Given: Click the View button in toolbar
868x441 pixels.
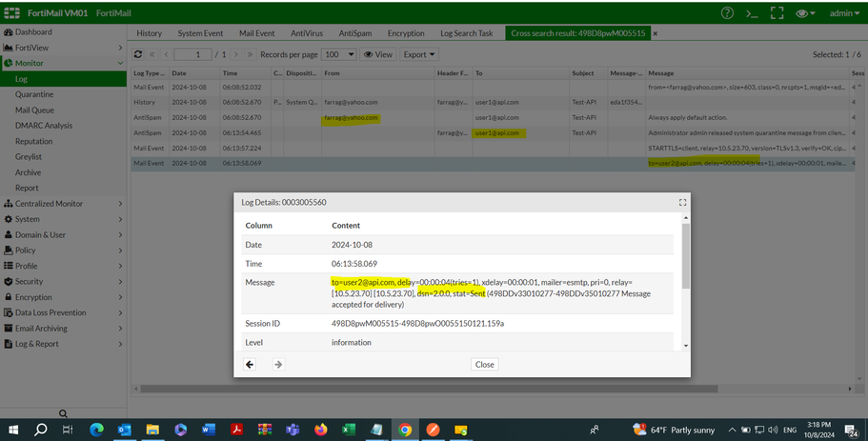Looking at the screenshot, I should pyautogui.click(x=378, y=55).
